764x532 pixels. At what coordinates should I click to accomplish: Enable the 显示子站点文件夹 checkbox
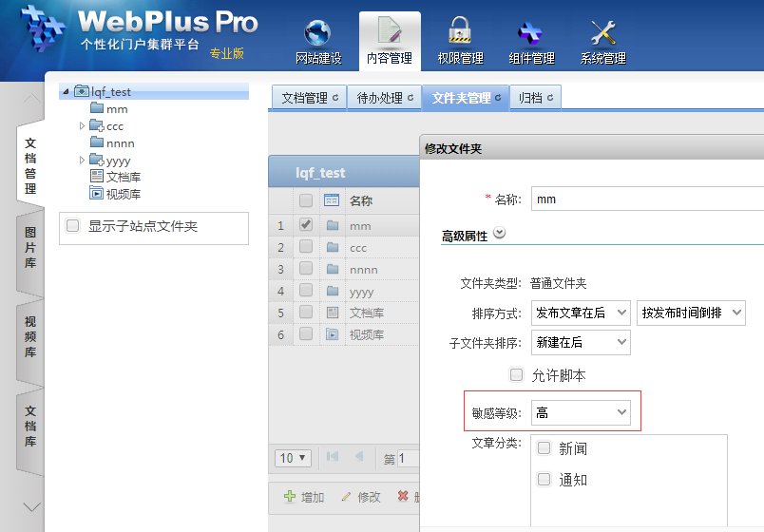73,226
